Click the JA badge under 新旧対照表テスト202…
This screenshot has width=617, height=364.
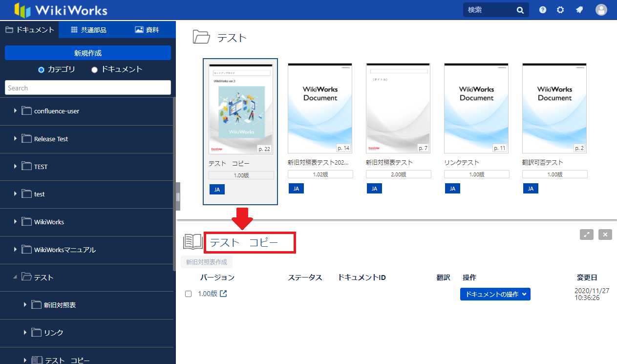[296, 189]
